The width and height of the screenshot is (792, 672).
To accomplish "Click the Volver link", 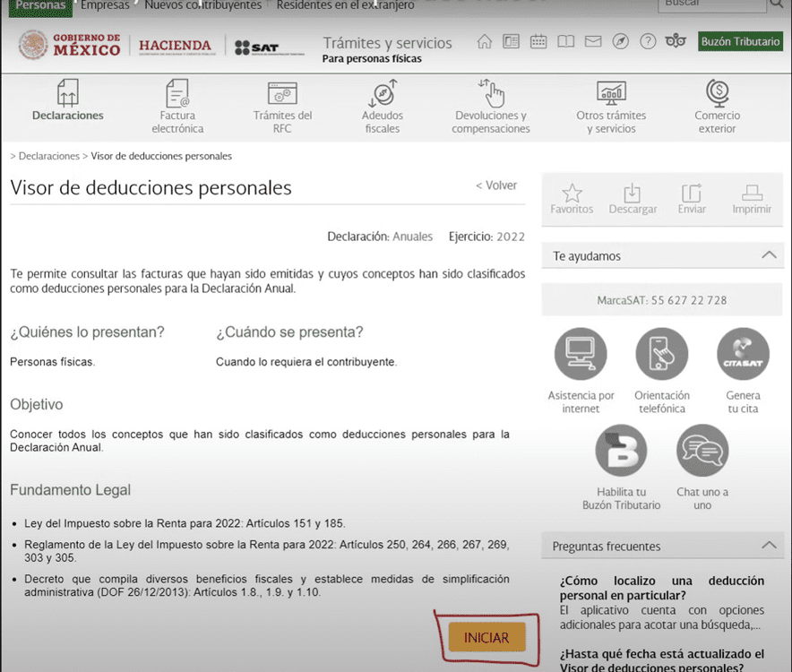I will 496,185.
